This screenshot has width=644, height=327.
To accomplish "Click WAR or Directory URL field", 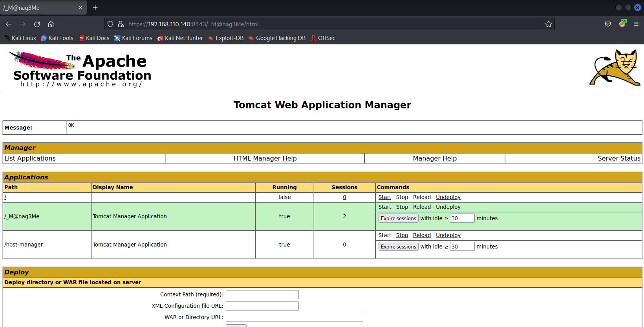I will tap(295, 317).
